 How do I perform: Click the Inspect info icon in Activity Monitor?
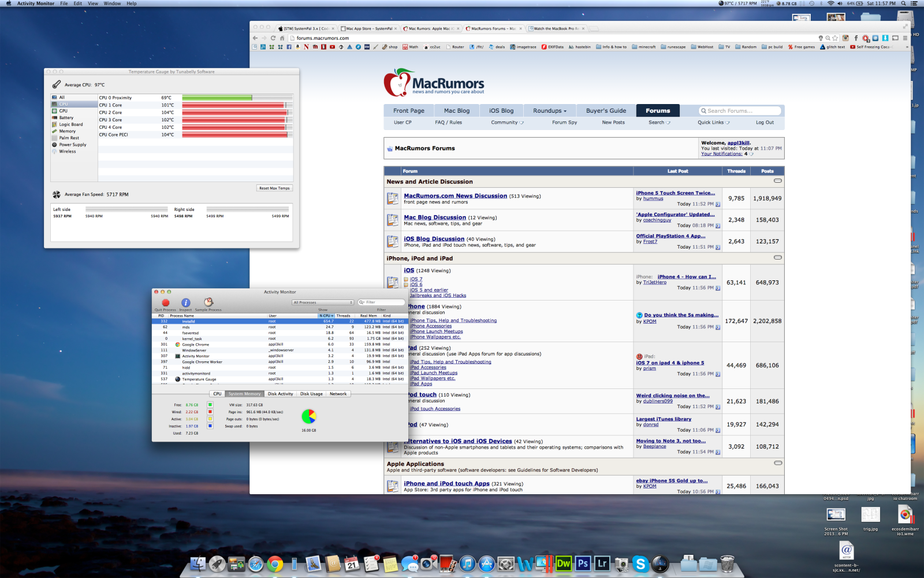coord(185,302)
